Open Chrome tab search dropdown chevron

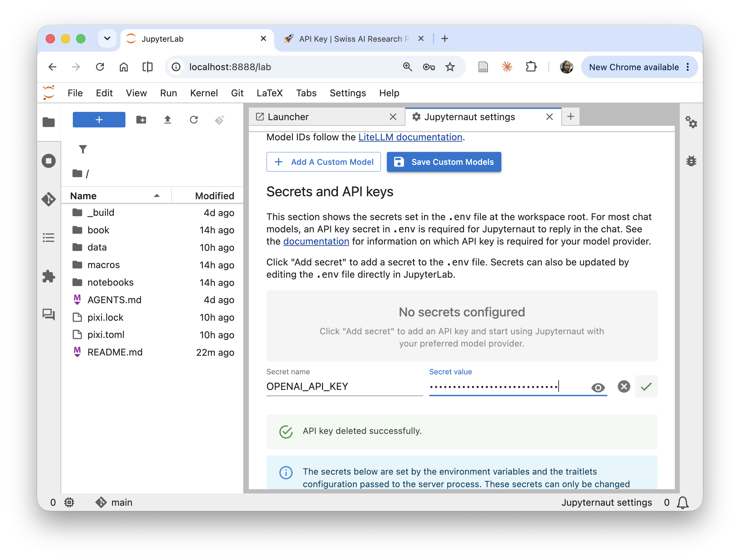[x=107, y=38]
